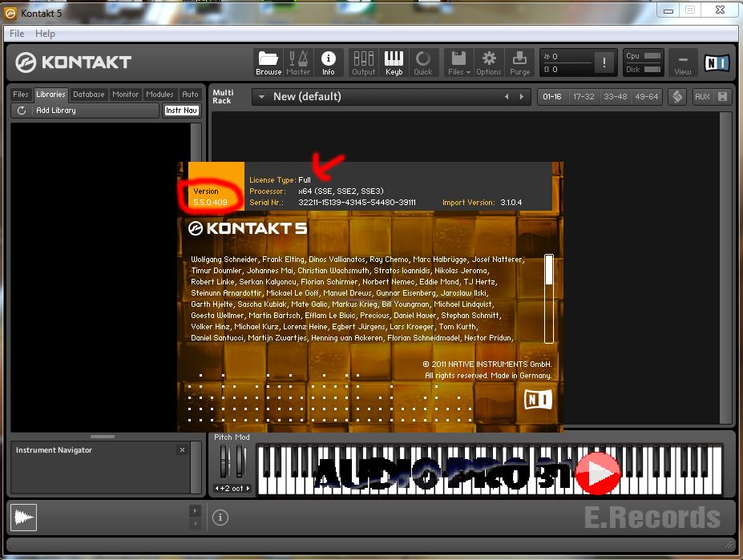Open the Purge menu
This screenshot has width=743, height=560.
pos(520,62)
